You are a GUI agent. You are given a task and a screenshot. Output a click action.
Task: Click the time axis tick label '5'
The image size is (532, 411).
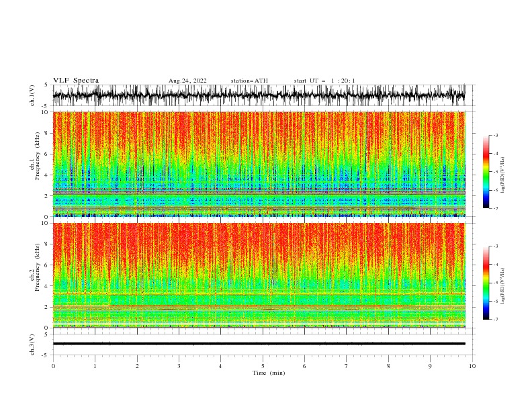[x=263, y=366]
